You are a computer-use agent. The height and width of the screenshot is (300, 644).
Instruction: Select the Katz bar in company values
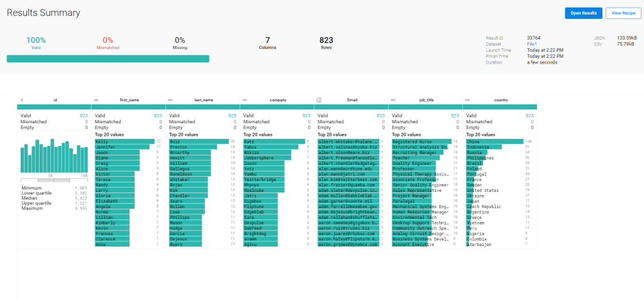274,142
